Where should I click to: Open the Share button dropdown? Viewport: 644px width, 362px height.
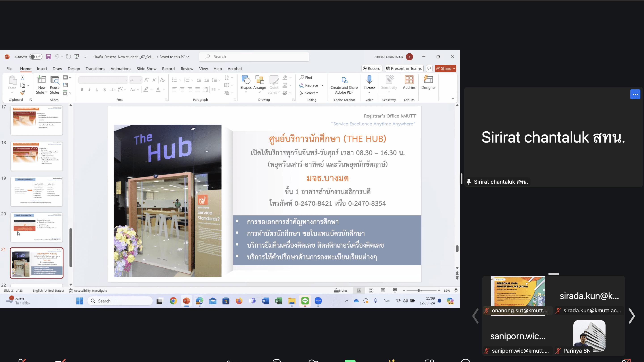point(454,68)
